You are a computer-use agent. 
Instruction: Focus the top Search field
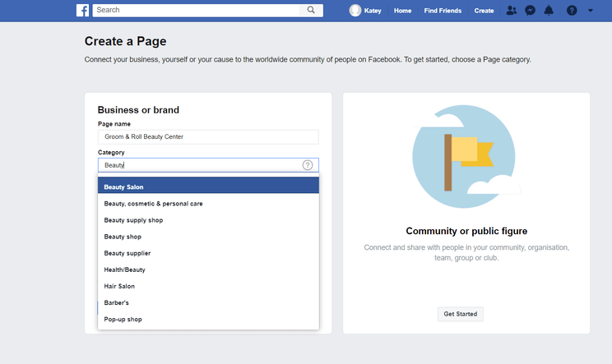pyautogui.click(x=196, y=10)
